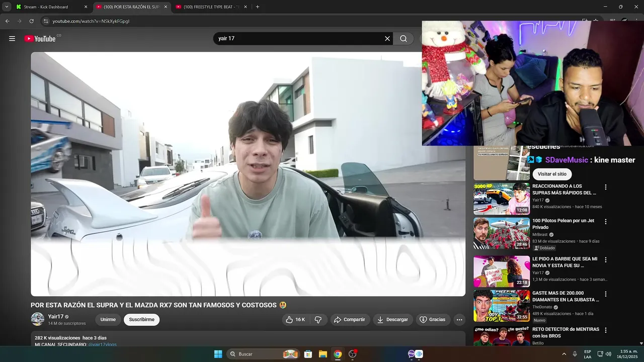Open 'RETO DETECTOR DE MENTIRAS con los BROS' title

pos(566,332)
